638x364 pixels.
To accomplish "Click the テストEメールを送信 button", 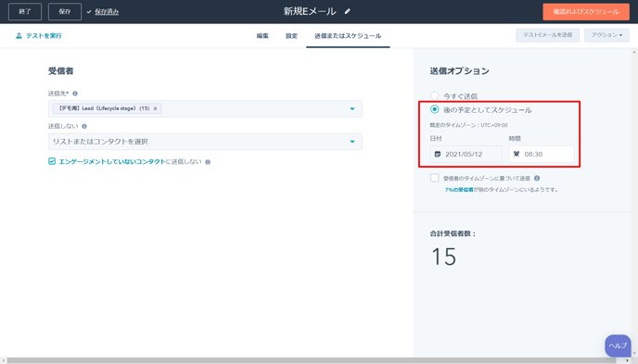I will [x=548, y=35].
